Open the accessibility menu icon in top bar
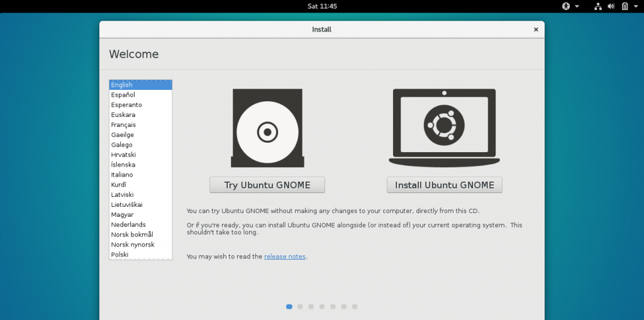Viewport: 644px width, 320px height. (x=567, y=6)
